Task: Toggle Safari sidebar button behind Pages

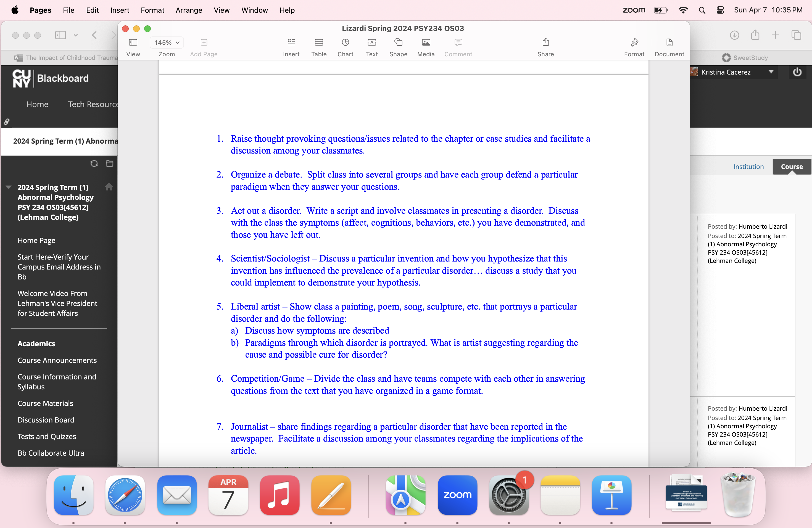Action: [60, 35]
